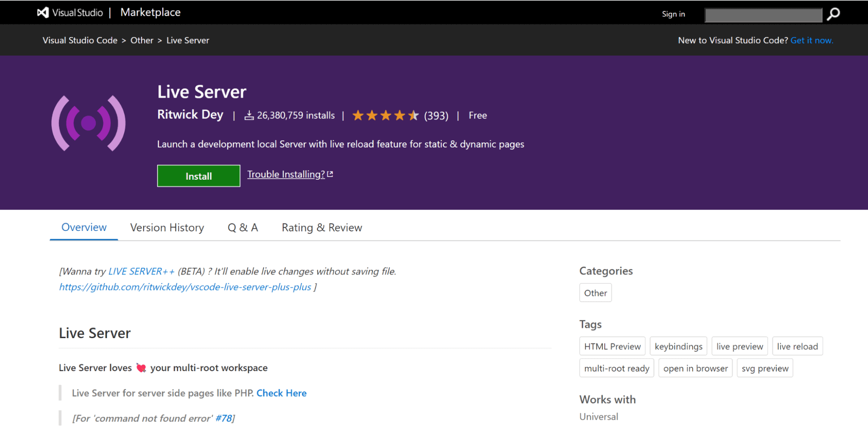868x428 pixels.
Task: Open the Rating & Review tab
Action: point(321,227)
